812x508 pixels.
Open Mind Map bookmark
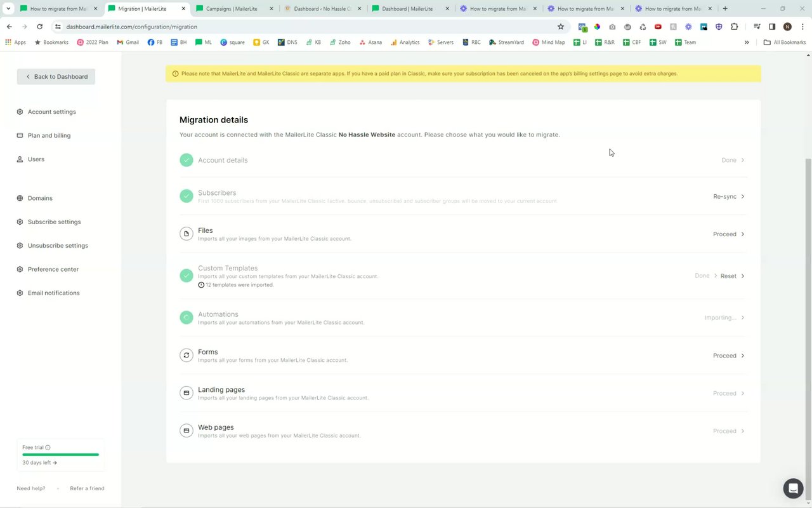tap(549, 42)
